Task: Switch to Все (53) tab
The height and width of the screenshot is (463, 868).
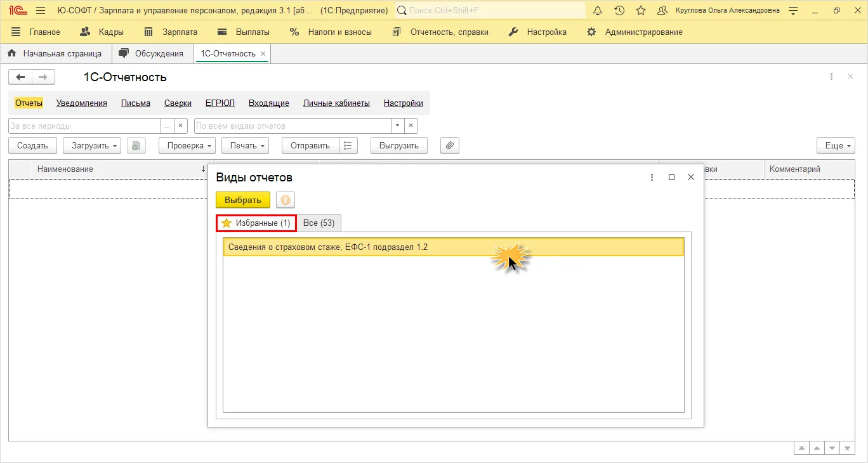Action: tap(319, 223)
